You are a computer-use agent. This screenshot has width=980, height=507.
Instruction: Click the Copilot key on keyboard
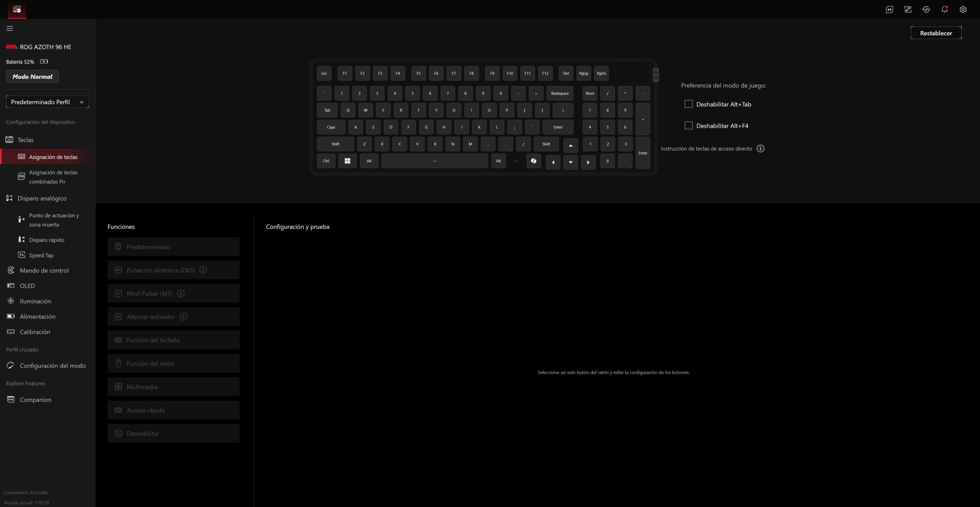pos(534,161)
